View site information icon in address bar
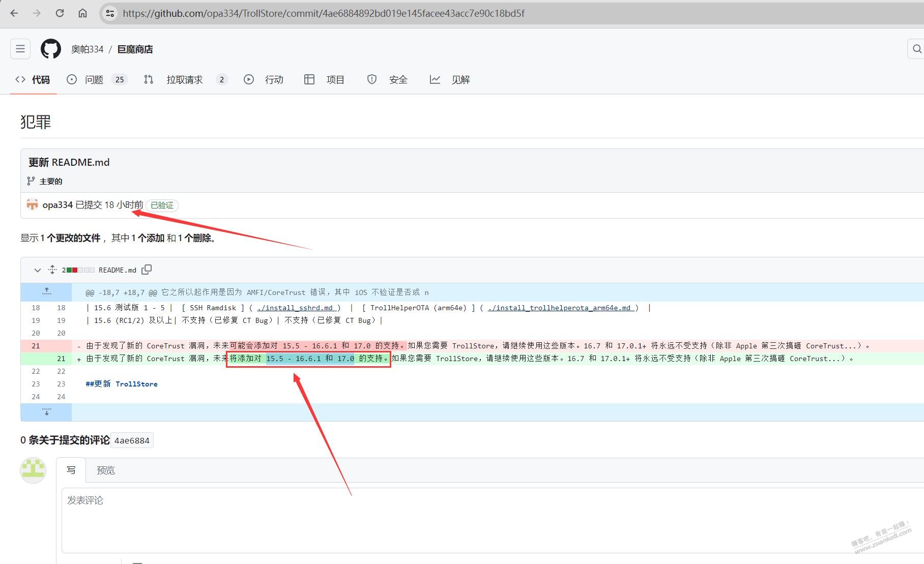 (110, 13)
